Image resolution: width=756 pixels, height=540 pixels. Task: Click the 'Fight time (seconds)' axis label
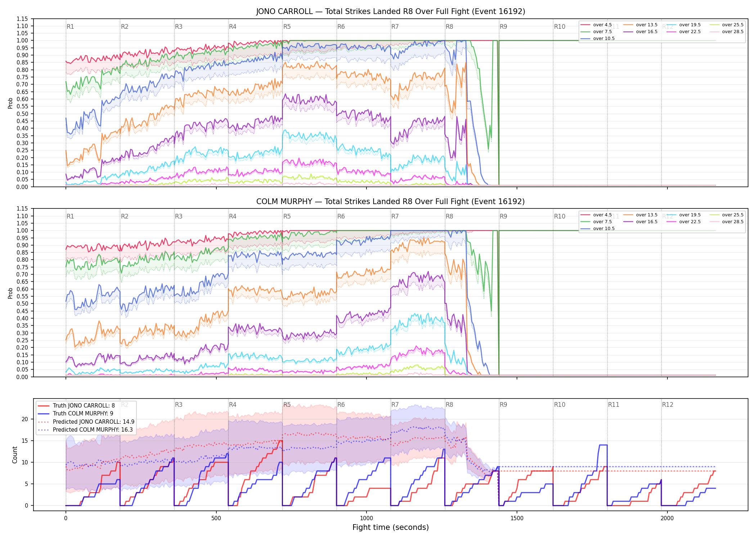[391, 527]
